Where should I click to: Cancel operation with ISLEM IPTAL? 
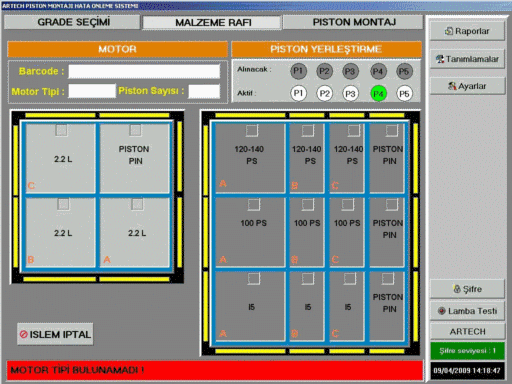pyautogui.click(x=55, y=334)
